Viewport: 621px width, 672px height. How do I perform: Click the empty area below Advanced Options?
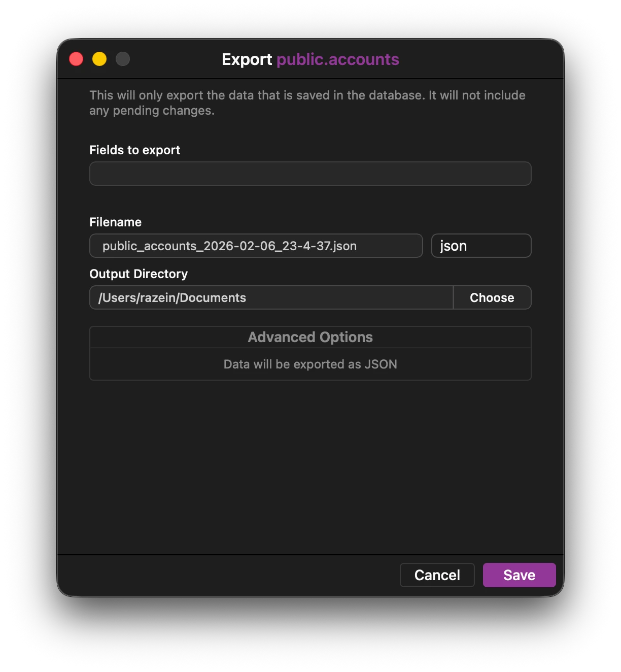click(x=310, y=467)
